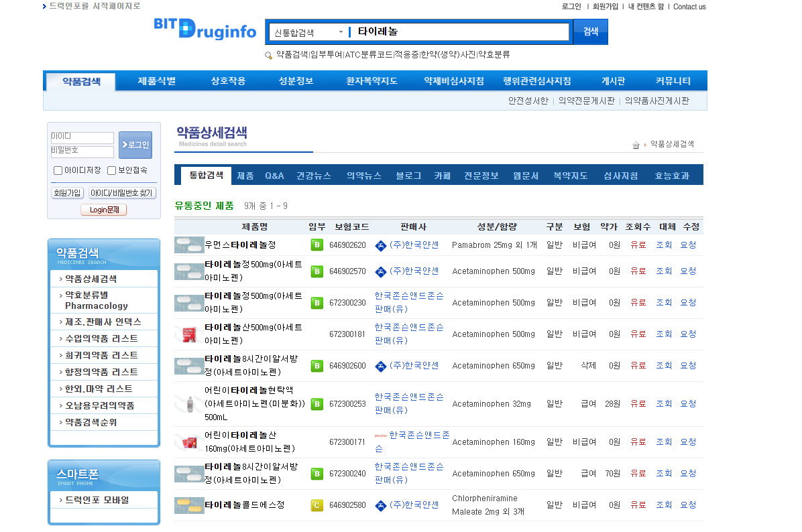Open 약제비심사지침 main menu
The height and width of the screenshot is (532, 802).
coord(454,81)
